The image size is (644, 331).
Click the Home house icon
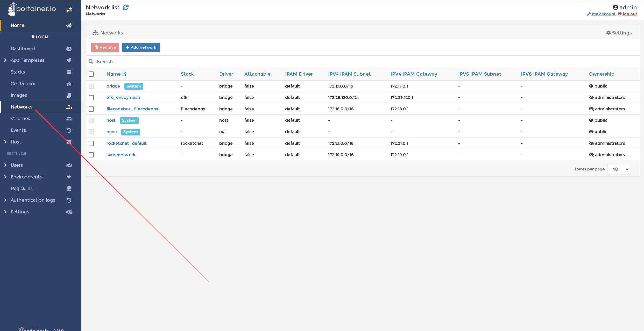point(69,25)
